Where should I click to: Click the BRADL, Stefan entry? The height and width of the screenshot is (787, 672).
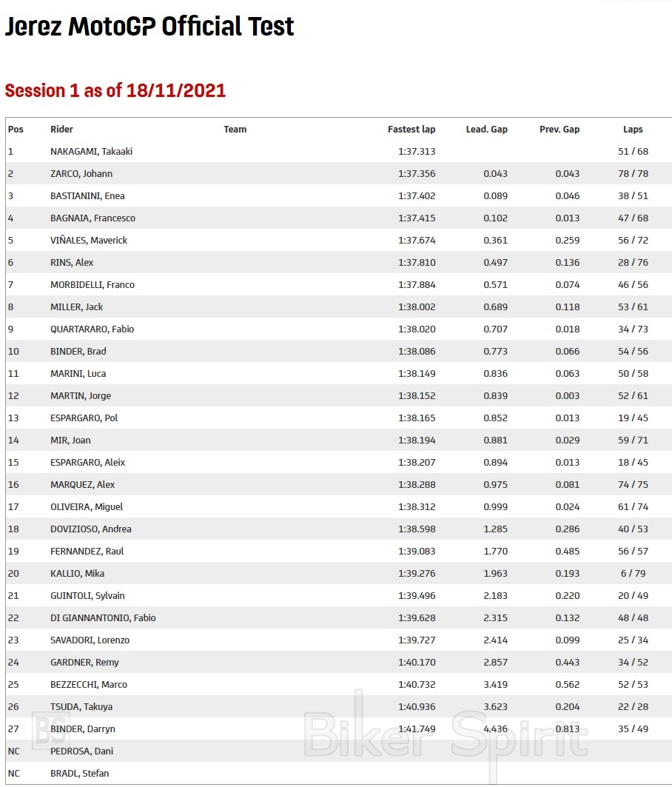[x=79, y=773]
